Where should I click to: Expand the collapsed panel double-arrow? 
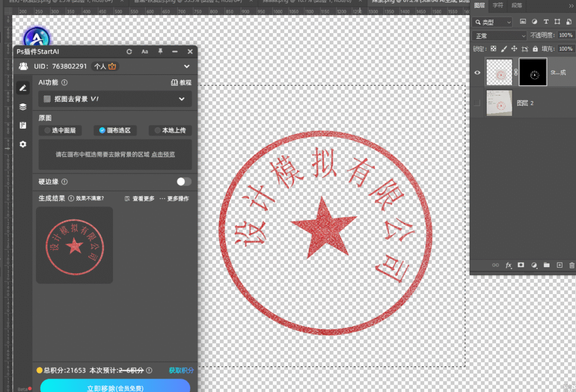click(571, 6)
